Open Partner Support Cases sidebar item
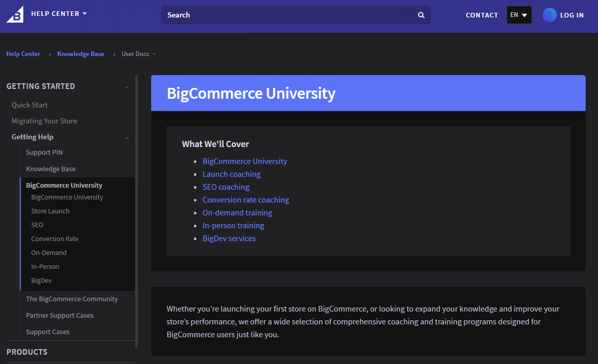Image resolution: width=598 pixels, height=364 pixels. point(60,316)
